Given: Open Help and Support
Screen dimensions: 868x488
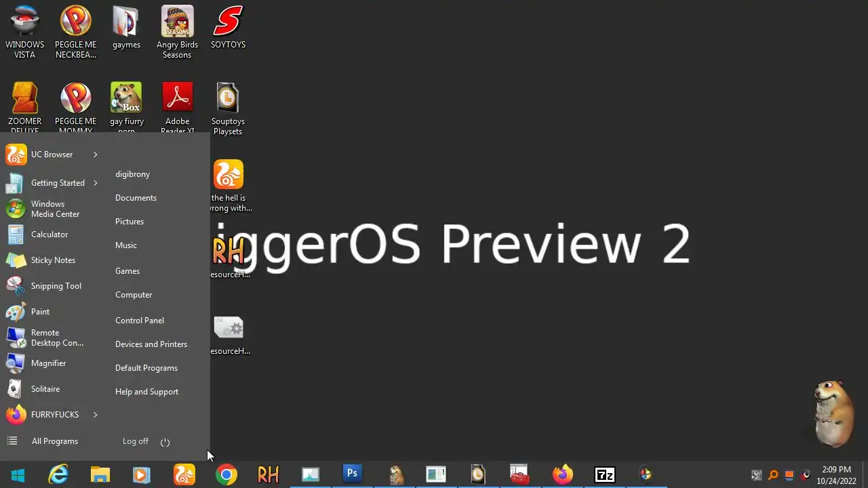Looking at the screenshot, I should coord(146,392).
